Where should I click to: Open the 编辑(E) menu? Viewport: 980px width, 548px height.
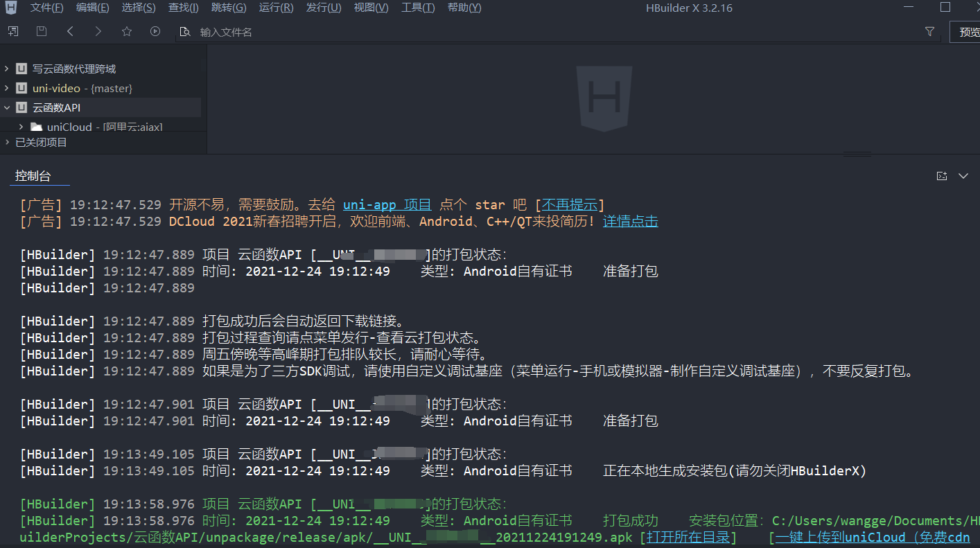pyautogui.click(x=92, y=8)
